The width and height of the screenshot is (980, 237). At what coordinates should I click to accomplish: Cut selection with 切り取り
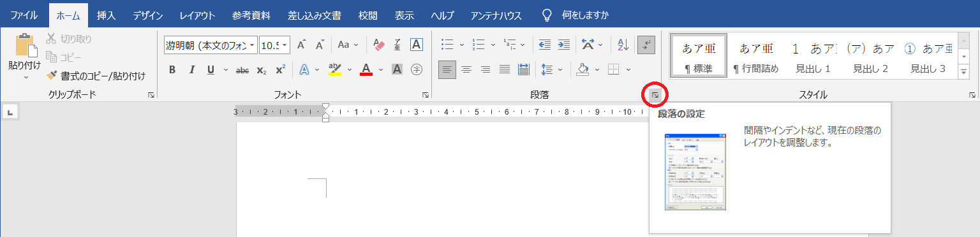(69, 39)
